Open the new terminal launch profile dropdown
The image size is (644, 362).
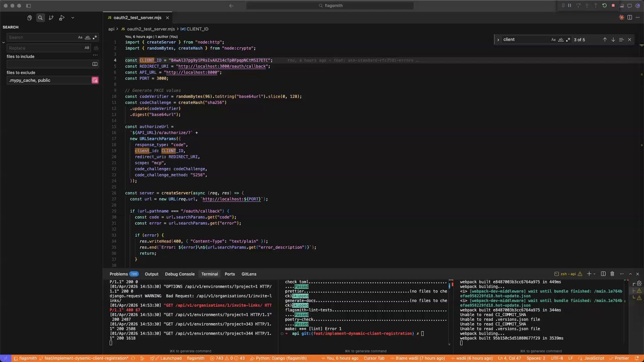click(595, 274)
